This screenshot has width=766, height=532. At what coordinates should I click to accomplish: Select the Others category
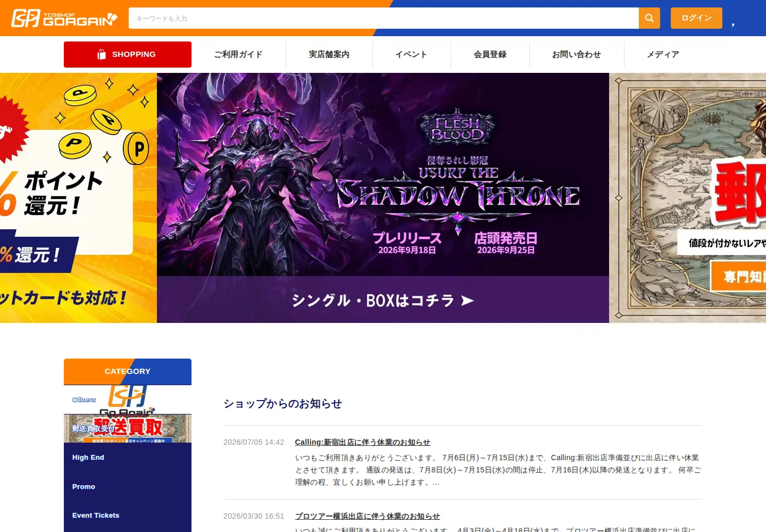tap(128, 400)
